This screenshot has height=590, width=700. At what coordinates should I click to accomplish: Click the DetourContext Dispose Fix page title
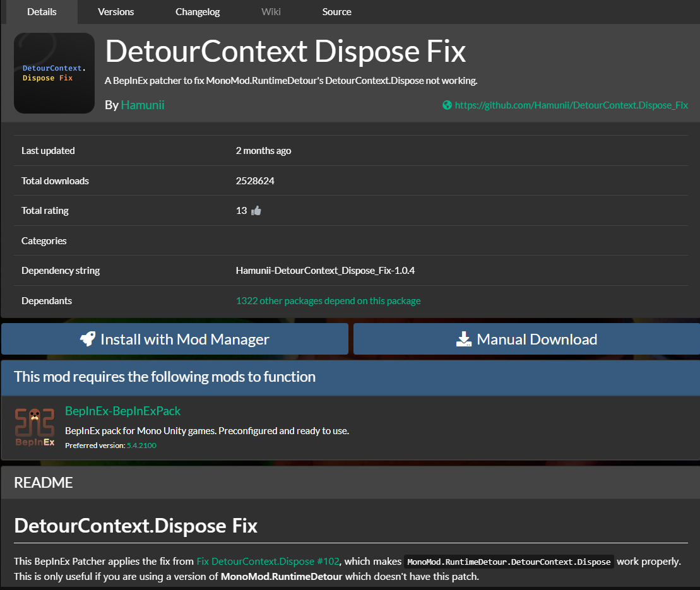pos(286,51)
